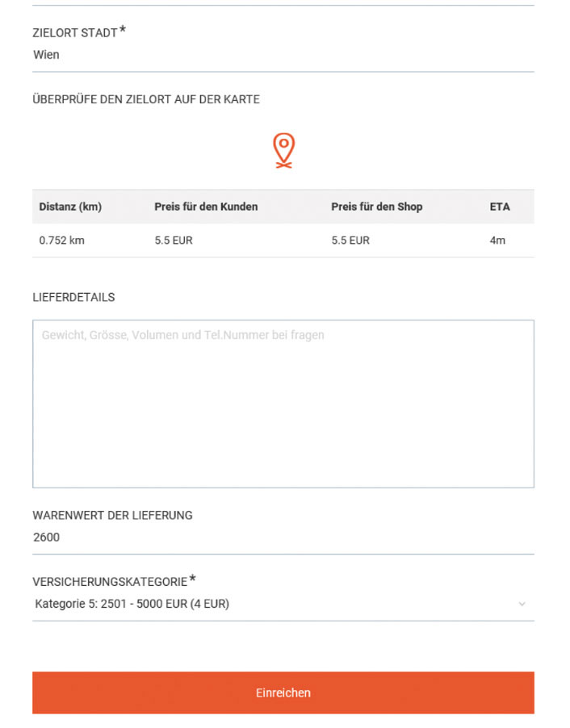The height and width of the screenshot is (728, 570).
Task: Click the Lieferdetails section label
Action: [x=73, y=297]
